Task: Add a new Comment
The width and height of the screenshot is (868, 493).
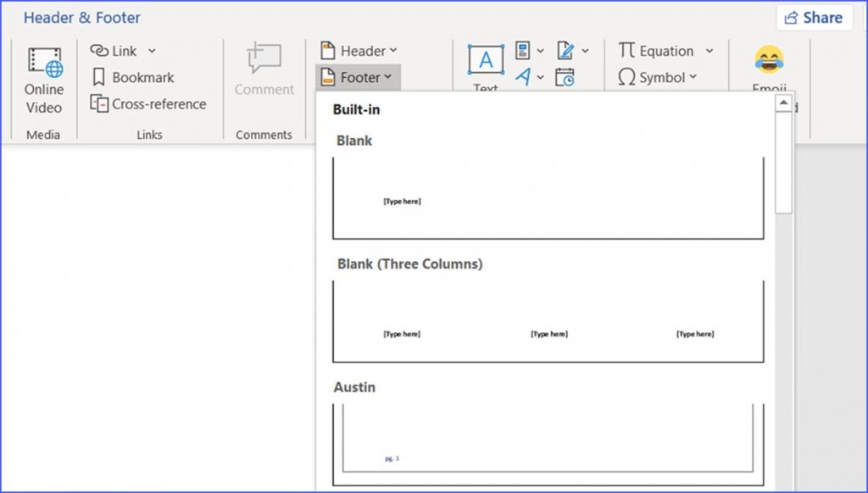Action: coord(263,72)
